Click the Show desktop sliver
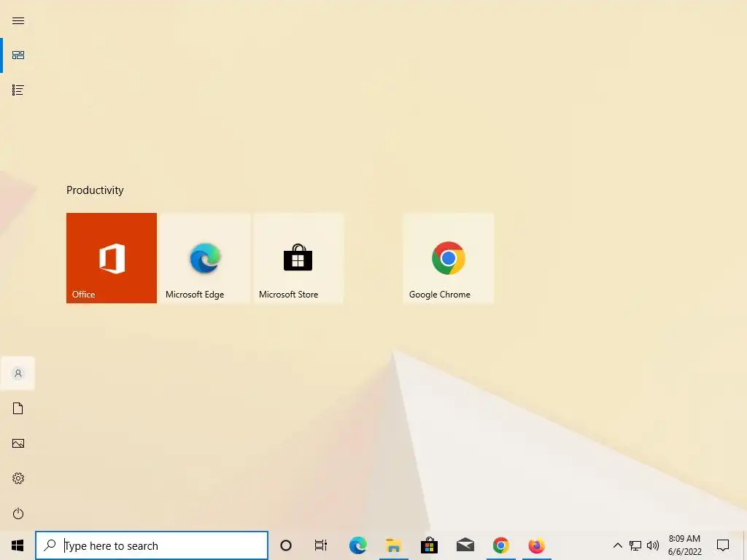This screenshot has height=560, width=747. coord(745,545)
